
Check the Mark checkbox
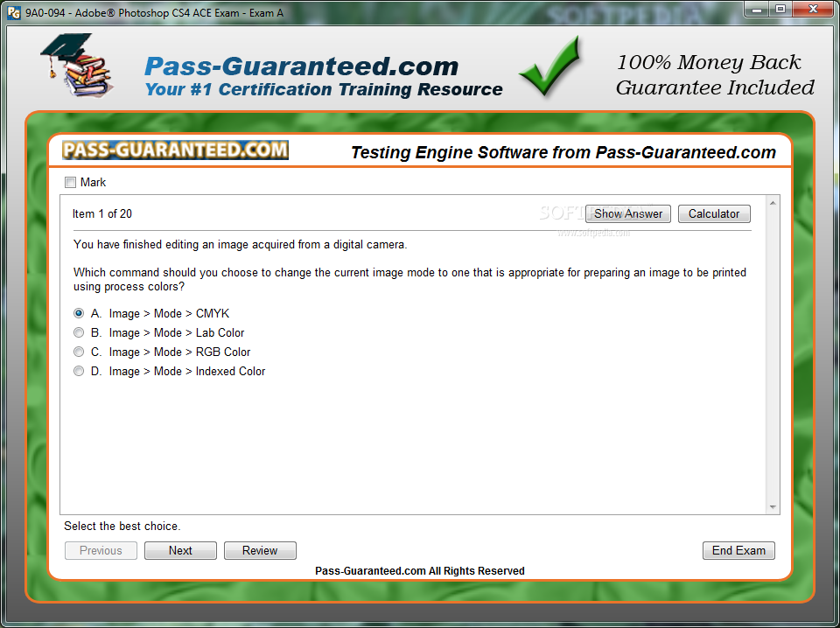[70, 183]
